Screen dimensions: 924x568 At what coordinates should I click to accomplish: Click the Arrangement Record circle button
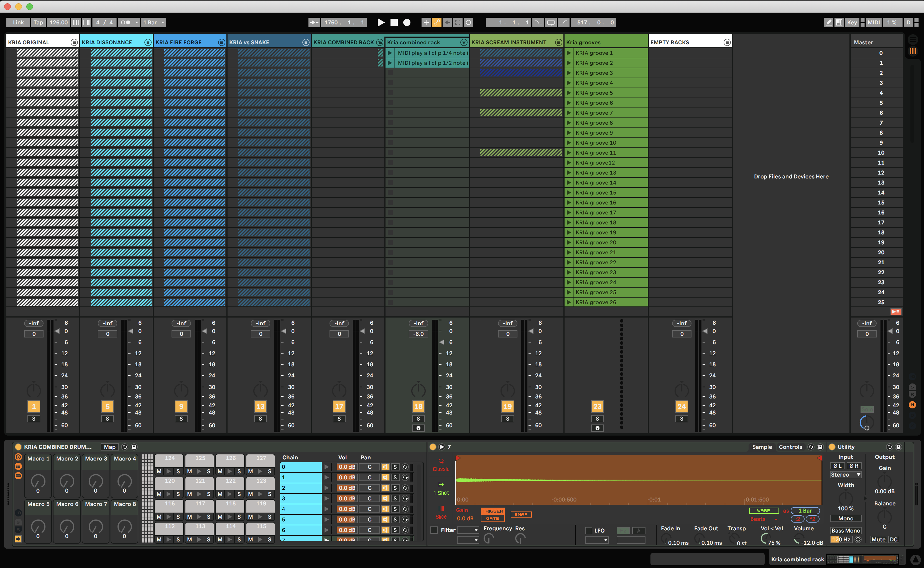point(407,22)
